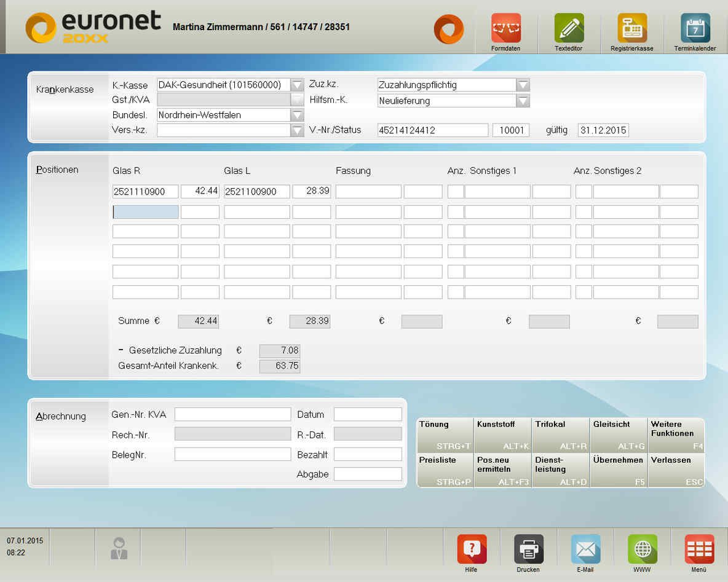This screenshot has height=582, width=728.
Task: Click the Gen.-Nr. KVA field
Action: click(232, 414)
